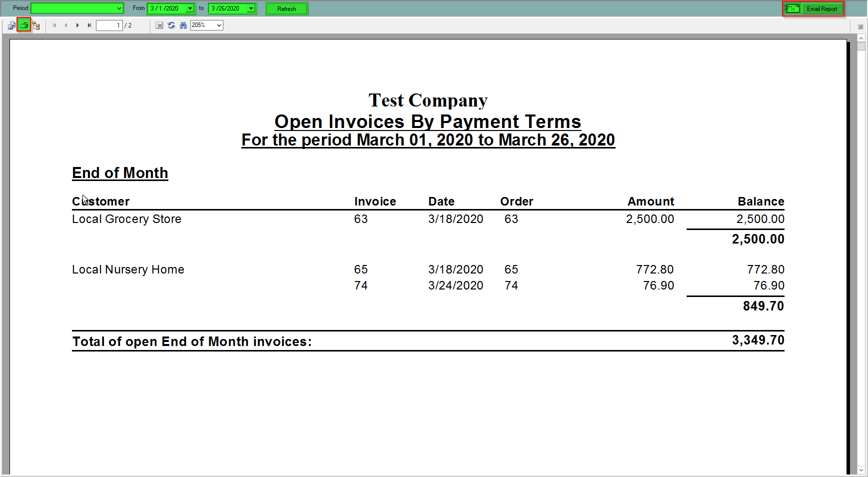
Task: Click the Order column header
Action: pyautogui.click(x=517, y=201)
